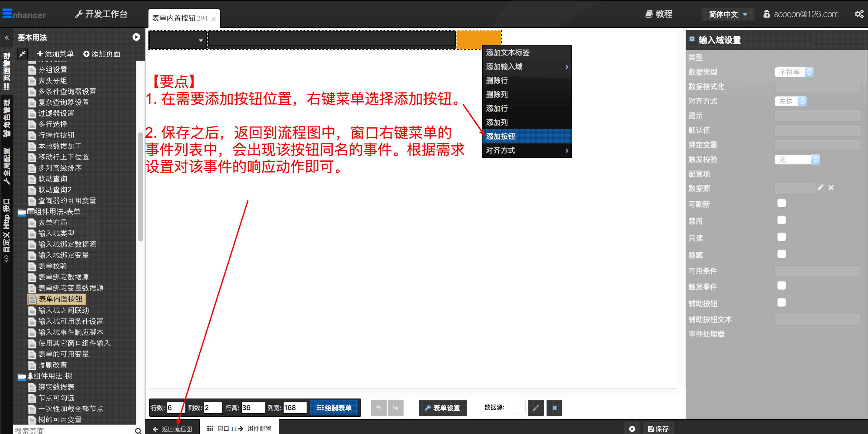Click the undo arrow button
Viewport: 868px width, 434px height.
pos(378,408)
